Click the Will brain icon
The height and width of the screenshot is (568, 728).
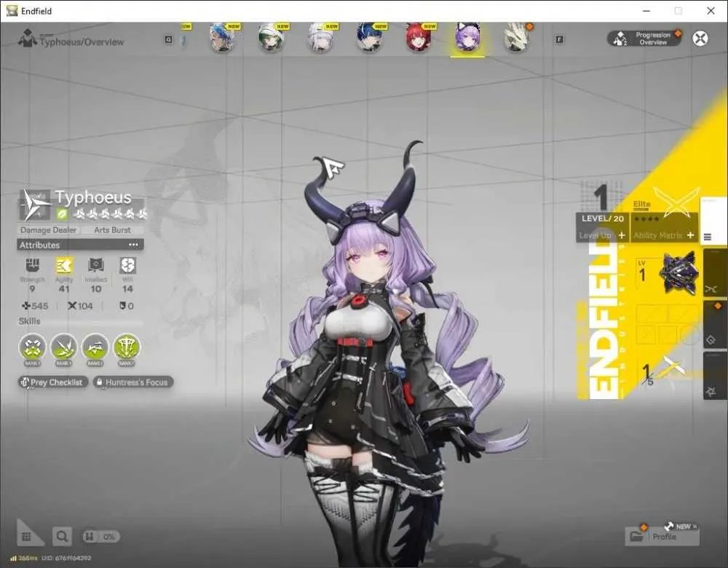[x=127, y=265]
